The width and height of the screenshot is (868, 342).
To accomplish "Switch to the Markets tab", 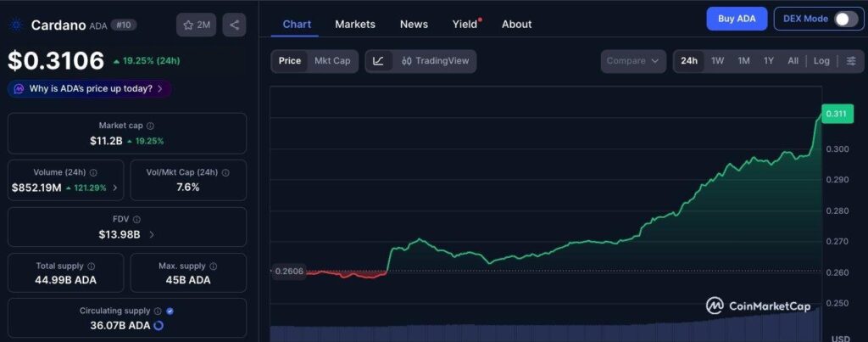I will point(355,25).
